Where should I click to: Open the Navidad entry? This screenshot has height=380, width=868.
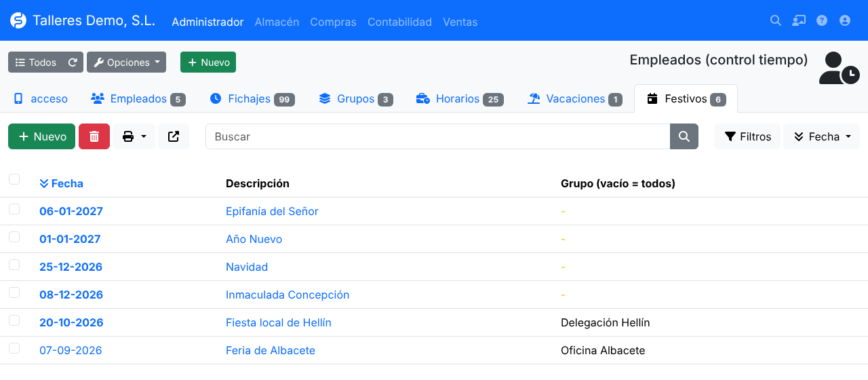(x=247, y=267)
